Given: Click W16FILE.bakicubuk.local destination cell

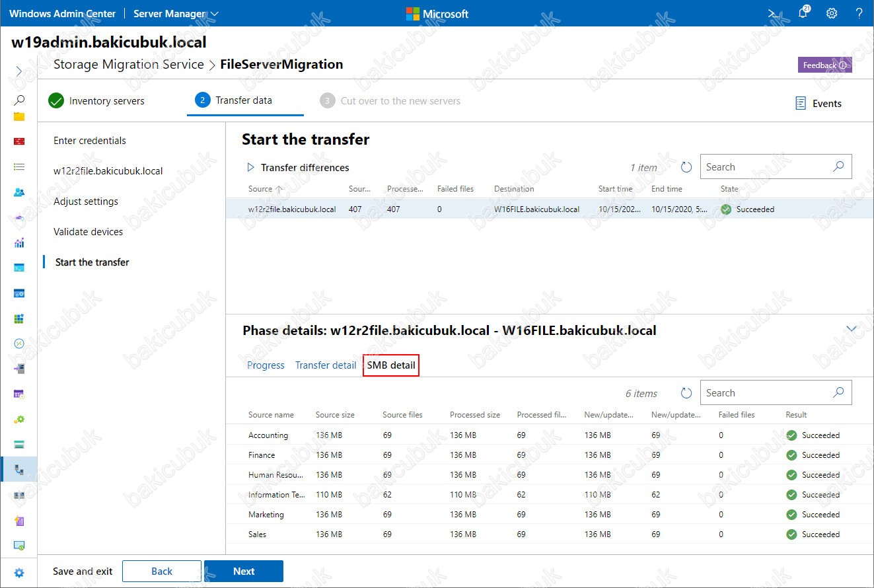Looking at the screenshot, I should pyautogui.click(x=536, y=209).
